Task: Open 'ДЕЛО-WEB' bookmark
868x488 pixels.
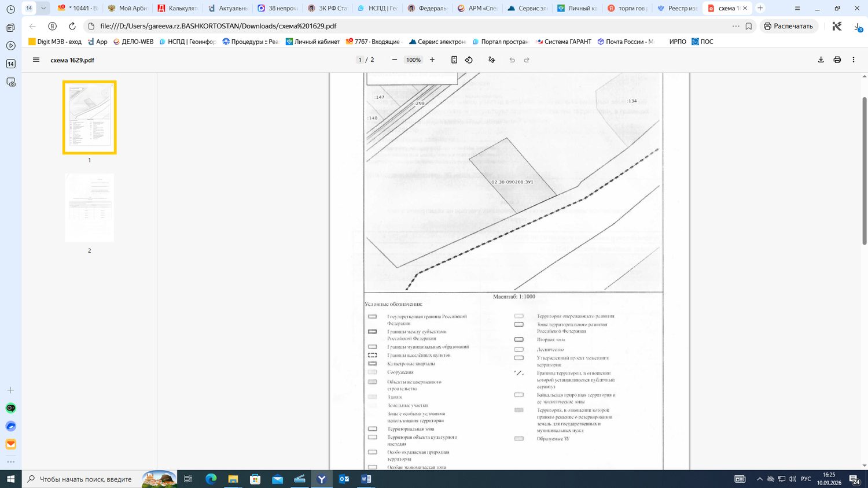Action: (x=134, y=42)
